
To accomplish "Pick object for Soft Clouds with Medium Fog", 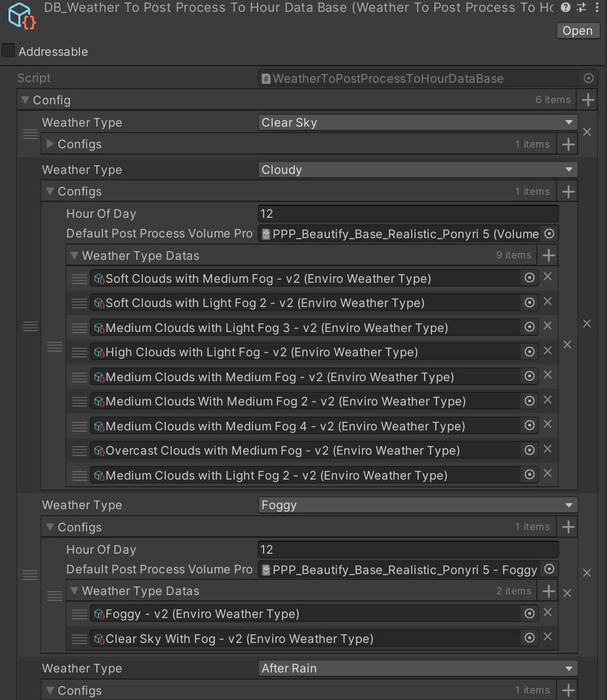I will [530, 278].
